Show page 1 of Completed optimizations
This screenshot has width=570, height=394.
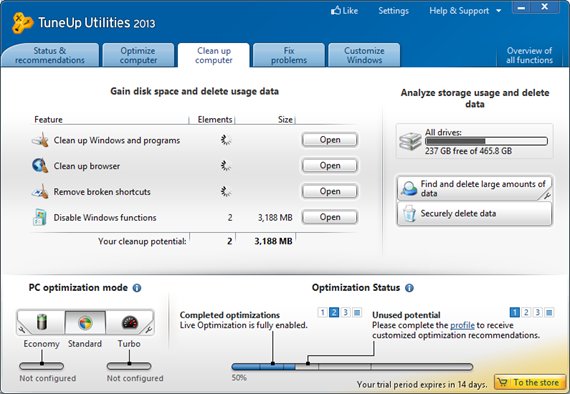point(322,312)
